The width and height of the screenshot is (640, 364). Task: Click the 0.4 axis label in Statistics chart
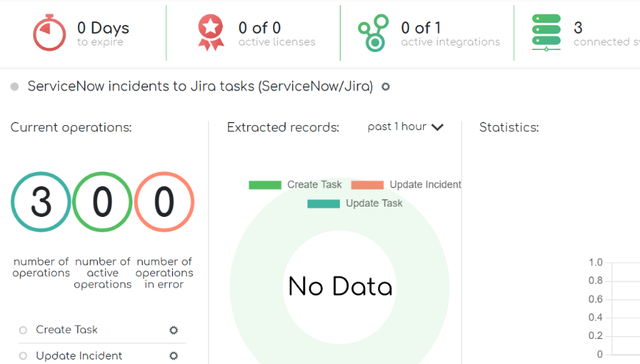click(x=596, y=318)
